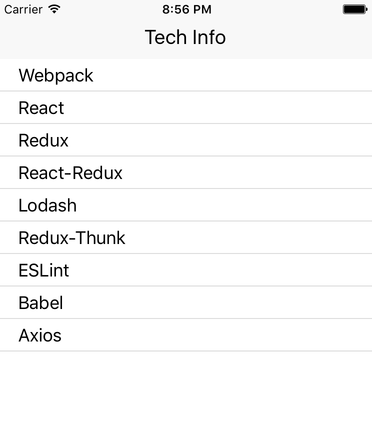Open the ESLint entry
The width and height of the screenshot is (372, 434).
point(186,270)
